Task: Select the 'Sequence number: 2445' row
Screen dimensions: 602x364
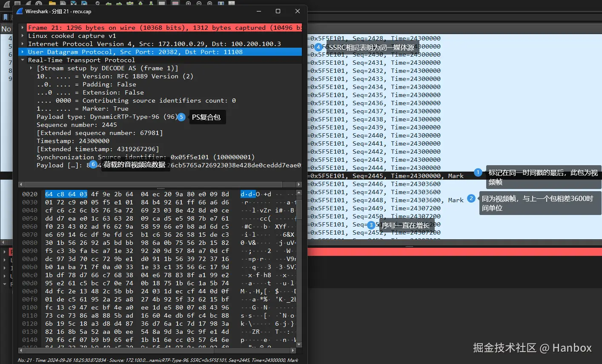Action: [x=77, y=125]
